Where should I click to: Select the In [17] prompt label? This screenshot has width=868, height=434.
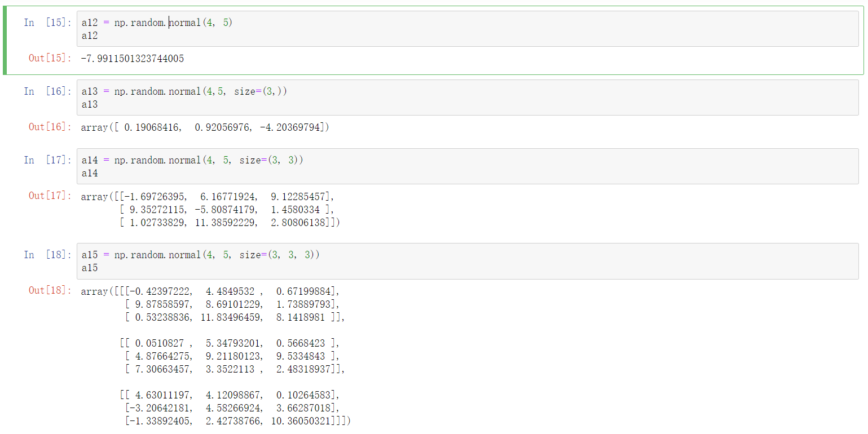coord(47,160)
